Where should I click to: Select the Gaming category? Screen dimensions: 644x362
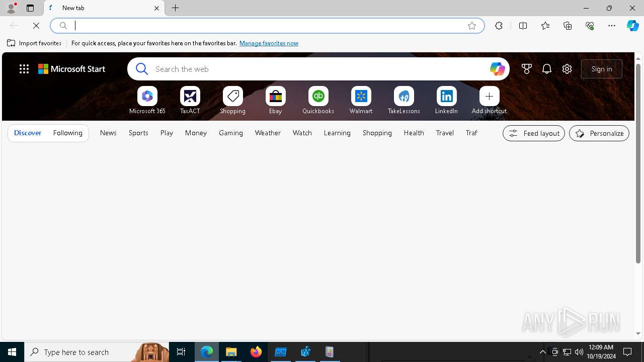tap(231, 133)
